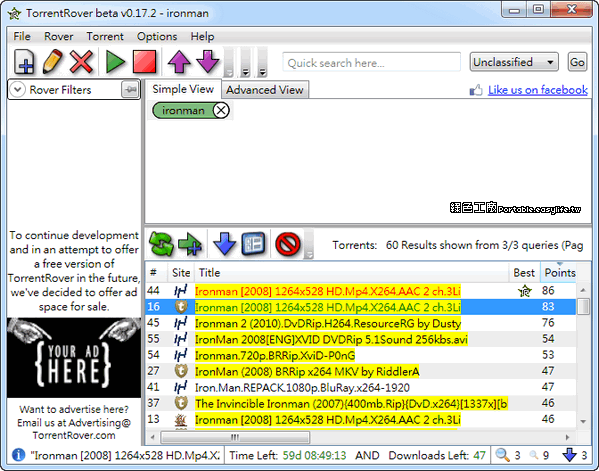Image resolution: width=599 pixels, height=471 pixels.
Task: Click the blue info icon in status bar
Action: tap(19, 455)
